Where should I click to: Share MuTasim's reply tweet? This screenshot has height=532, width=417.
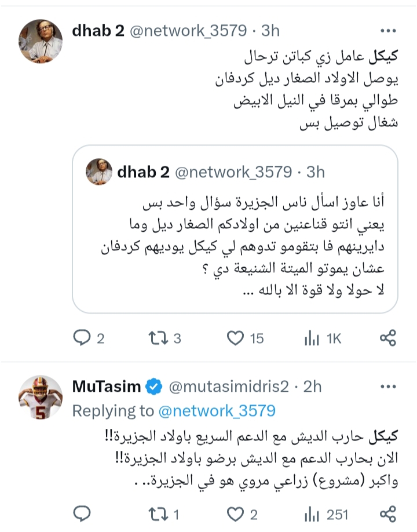(x=387, y=513)
